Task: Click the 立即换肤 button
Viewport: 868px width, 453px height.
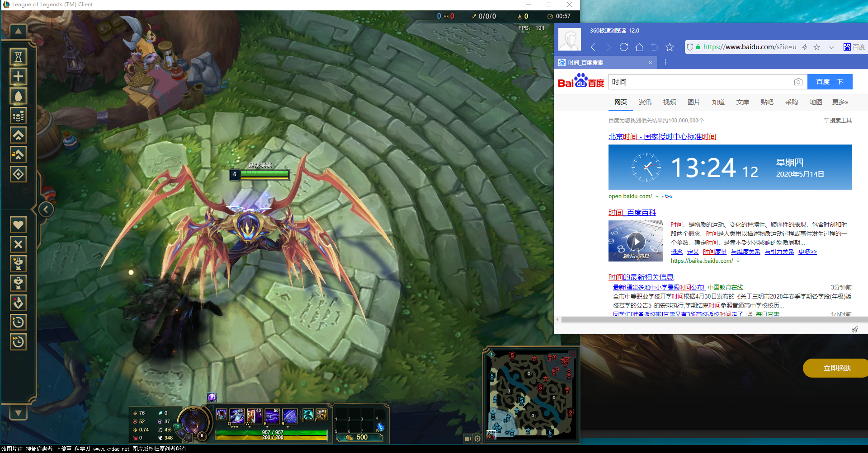Action: [x=836, y=368]
